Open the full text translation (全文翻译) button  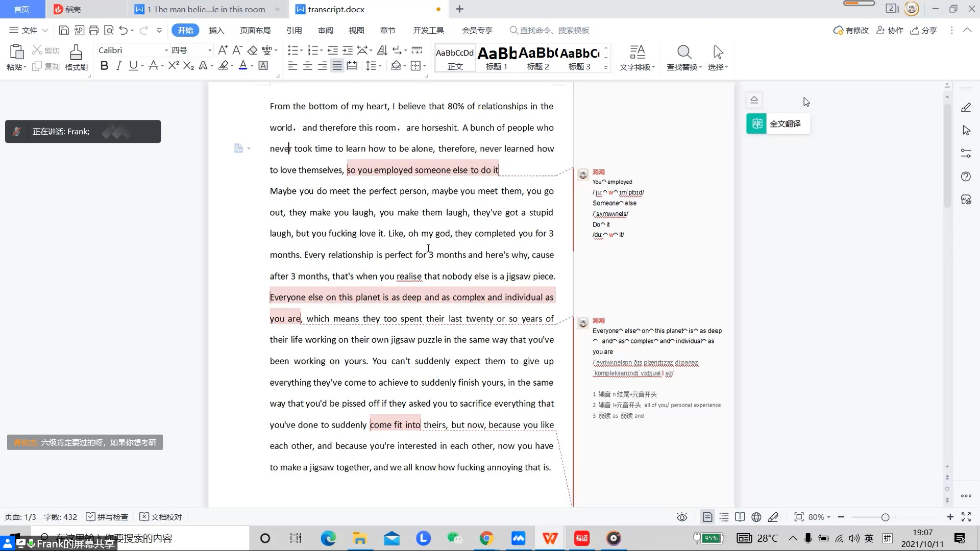778,123
